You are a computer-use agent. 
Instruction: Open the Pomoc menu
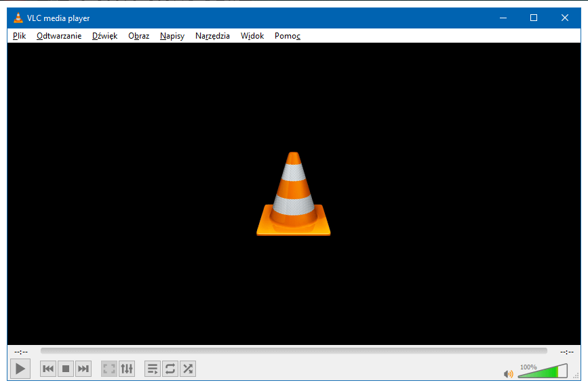[288, 36]
